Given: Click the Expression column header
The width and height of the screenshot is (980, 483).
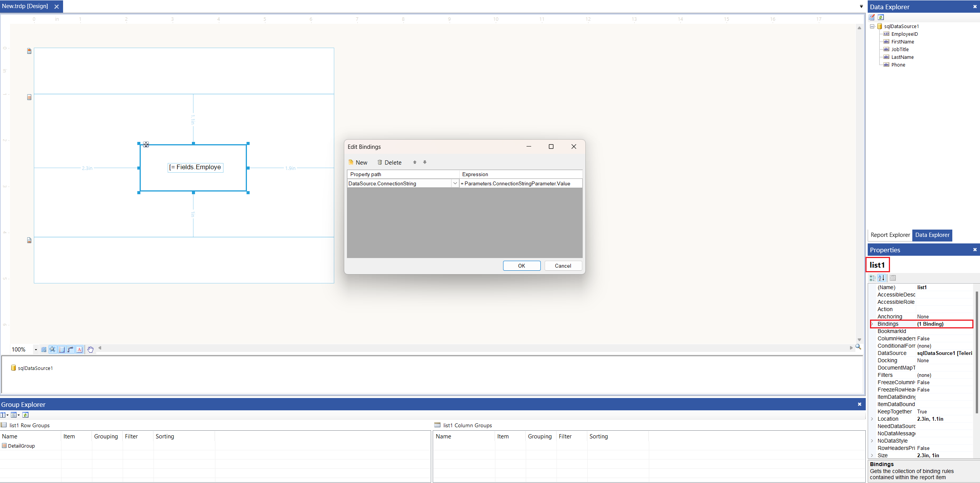Looking at the screenshot, I should [521, 174].
